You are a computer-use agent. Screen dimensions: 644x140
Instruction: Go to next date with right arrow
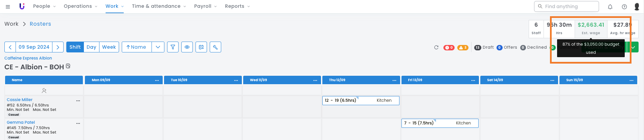58,47
